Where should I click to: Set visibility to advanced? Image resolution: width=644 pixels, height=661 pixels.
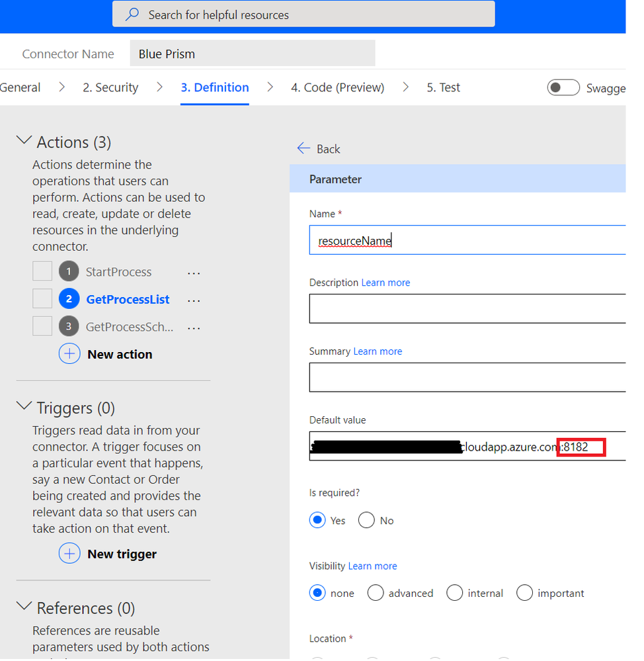coord(376,593)
